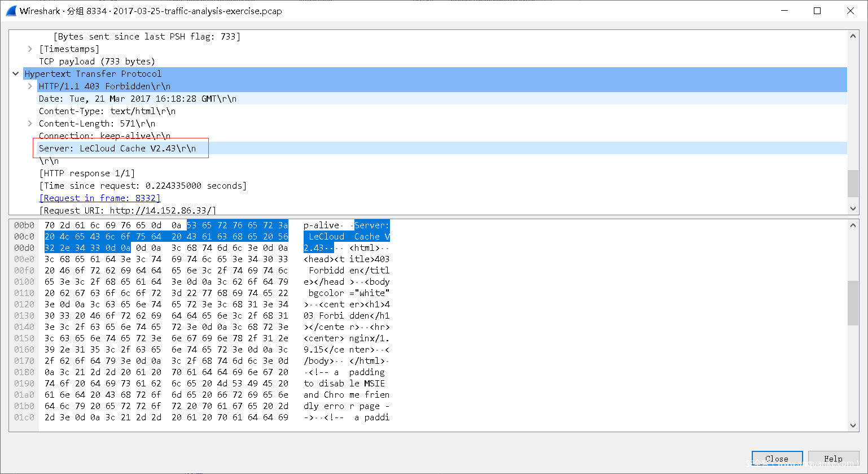The height and width of the screenshot is (474, 868).
Task: Select the Date header line
Action: 137,99
